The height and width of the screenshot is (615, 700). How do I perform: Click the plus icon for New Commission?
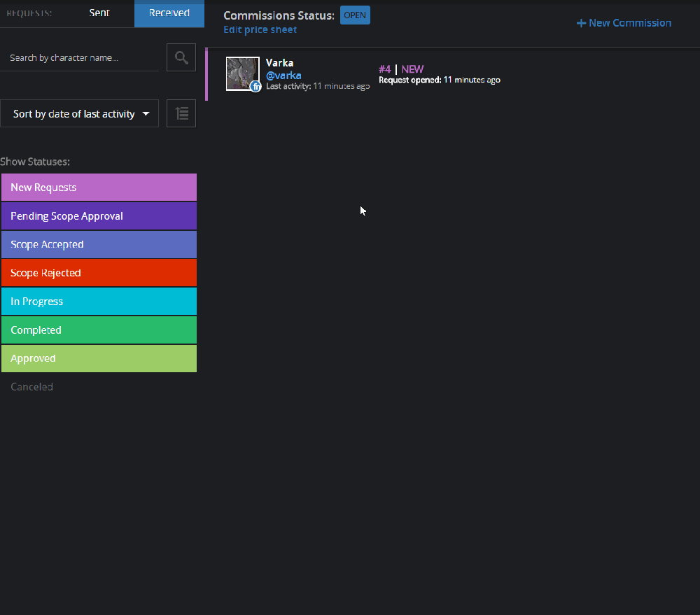click(581, 23)
